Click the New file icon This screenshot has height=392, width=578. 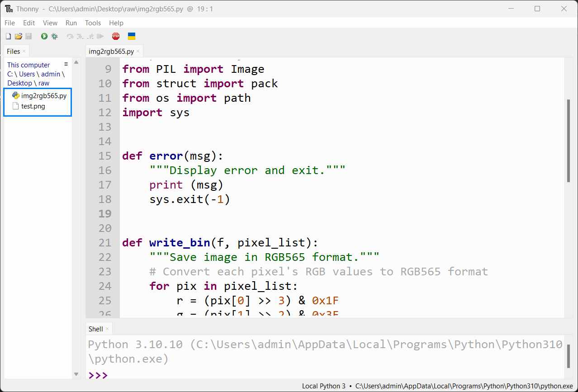pos(8,36)
